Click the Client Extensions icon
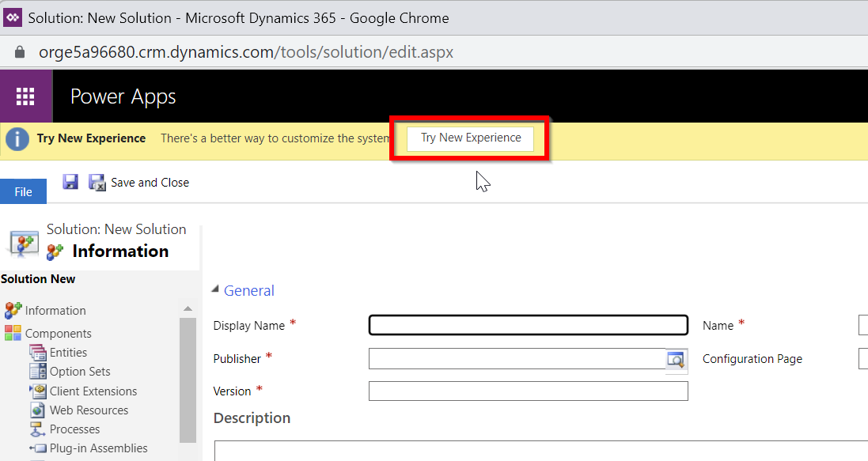The height and width of the screenshot is (461, 868). click(39, 391)
